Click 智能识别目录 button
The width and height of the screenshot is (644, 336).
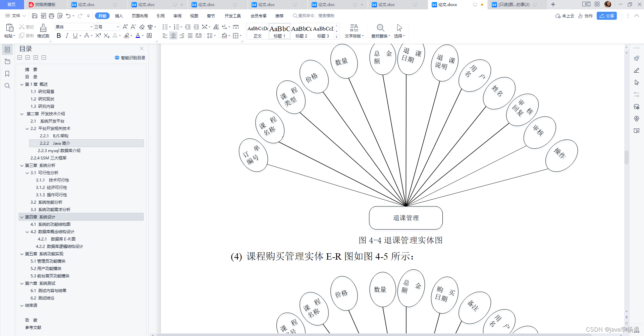[130, 58]
